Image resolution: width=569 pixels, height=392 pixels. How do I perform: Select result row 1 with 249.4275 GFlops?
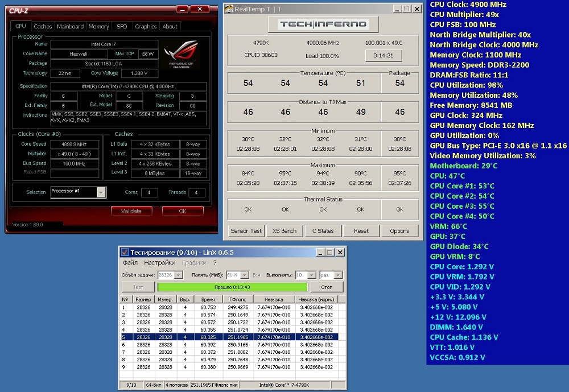(x=229, y=307)
